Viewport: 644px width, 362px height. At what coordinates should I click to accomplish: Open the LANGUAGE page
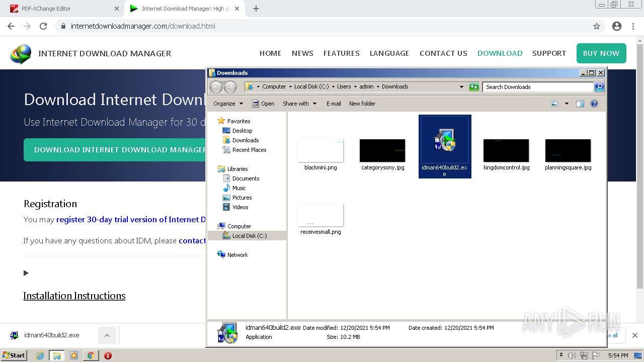(389, 53)
